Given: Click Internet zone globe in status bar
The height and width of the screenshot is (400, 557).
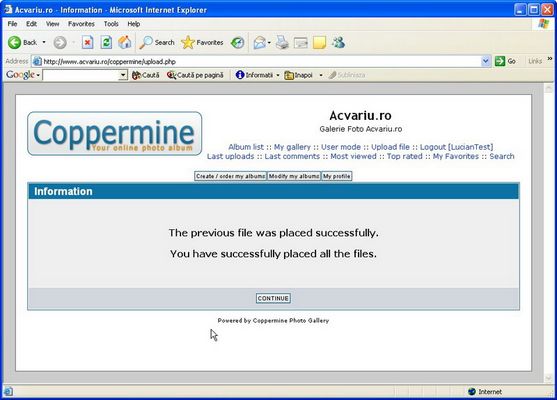Looking at the screenshot, I should (472, 391).
